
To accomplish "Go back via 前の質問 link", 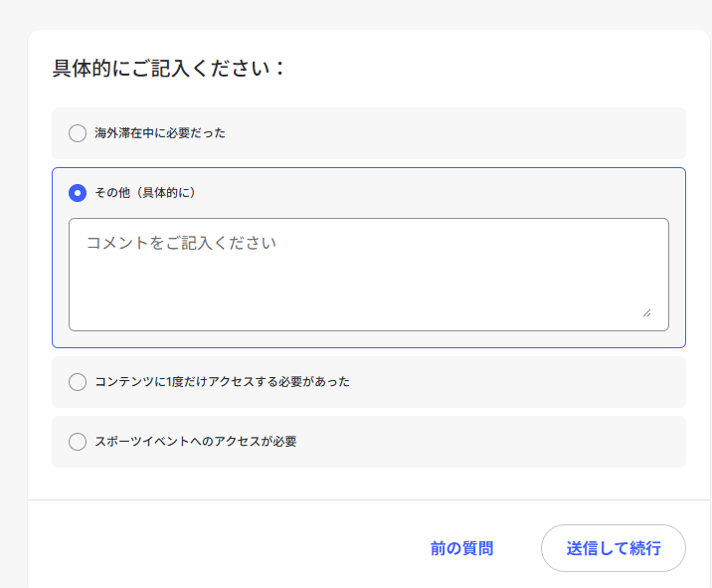I will click(461, 548).
